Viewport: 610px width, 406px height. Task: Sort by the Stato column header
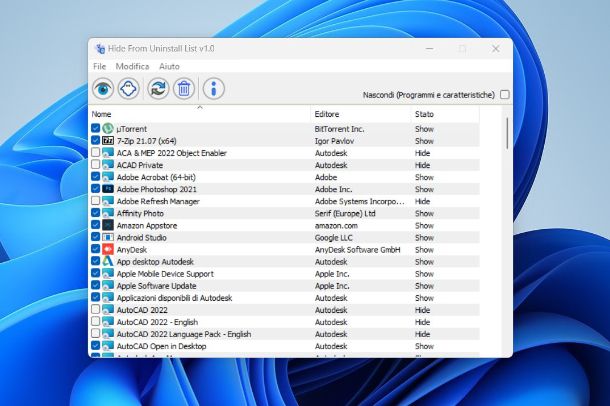445,114
